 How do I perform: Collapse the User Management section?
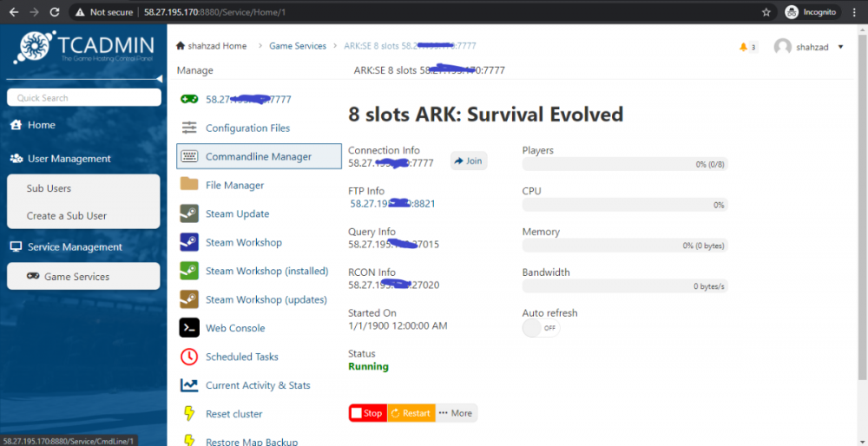coord(69,159)
